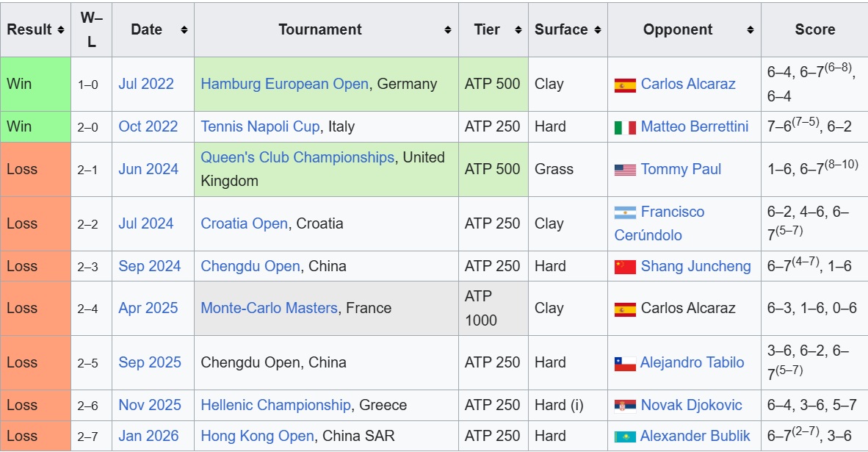Sort by Surface column arrows
Screen dimensions: 868x452
[x=598, y=30]
